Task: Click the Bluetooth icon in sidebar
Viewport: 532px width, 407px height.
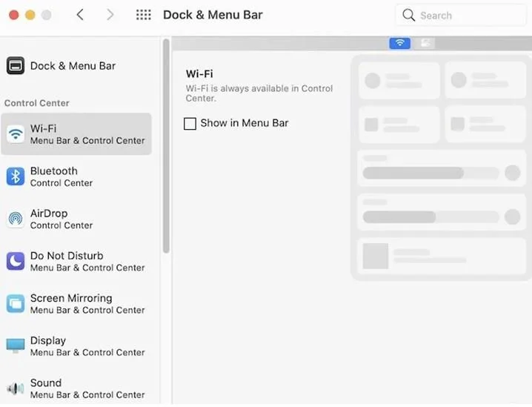Action: click(16, 176)
